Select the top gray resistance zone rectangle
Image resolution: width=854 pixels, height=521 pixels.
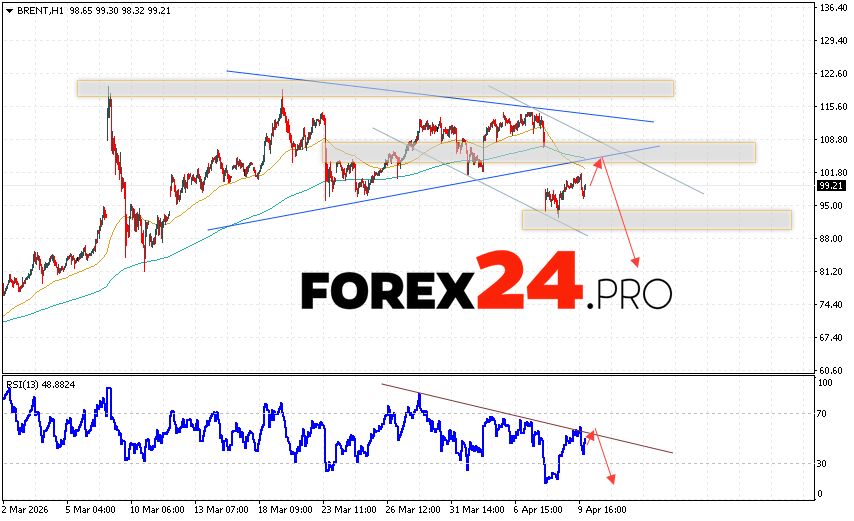click(x=375, y=88)
